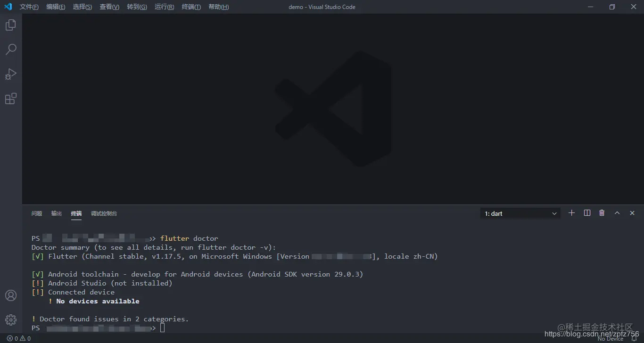The width and height of the screenshot is (644, 343).
Task: Click 'Doctor summary' output line
Action: (154, 247)
